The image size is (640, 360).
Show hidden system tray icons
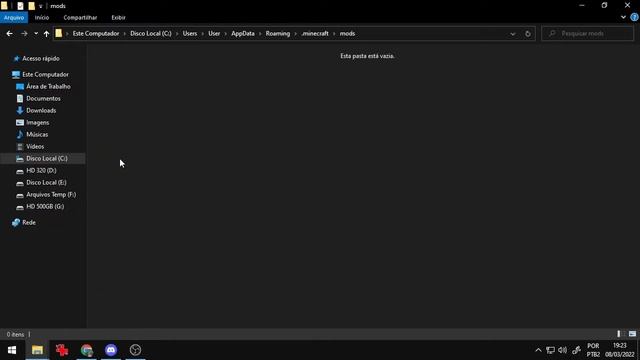pyautogui.click(x=538, y=350)
